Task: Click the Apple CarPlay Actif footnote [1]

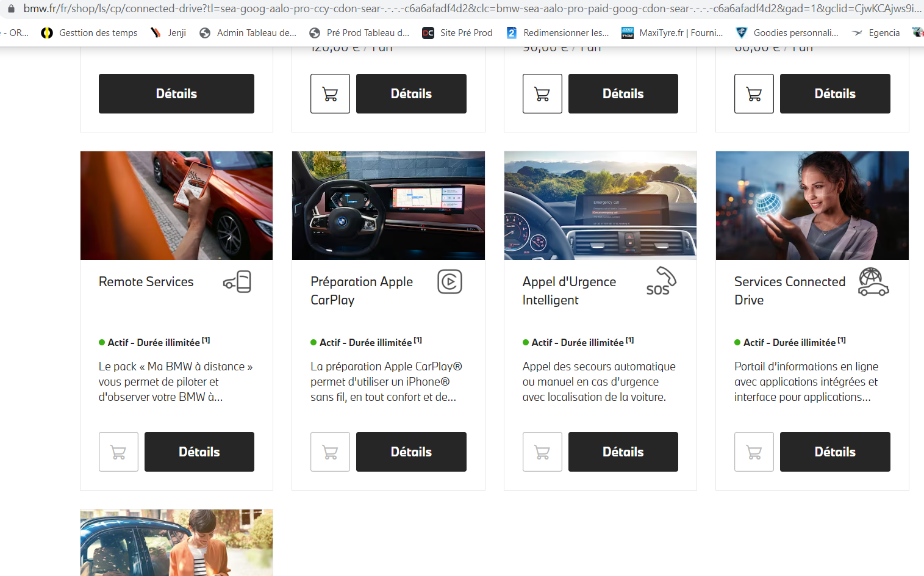Action: coord(418,340)
